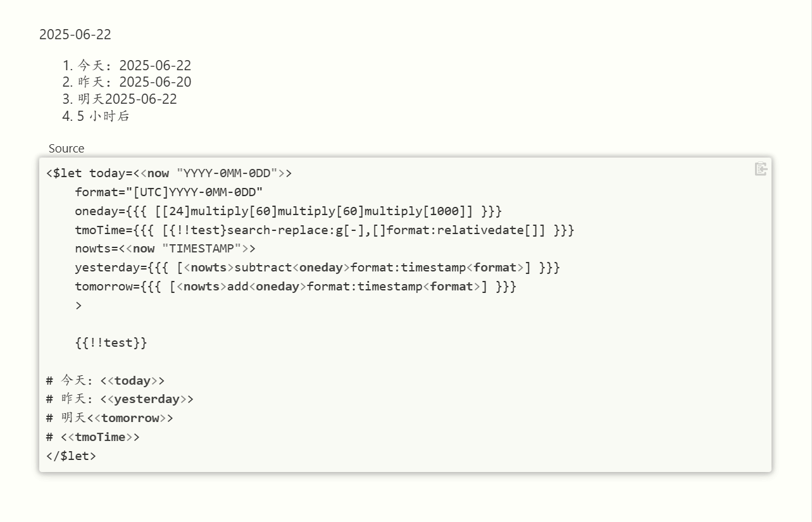Screen dimensions: 812x522
Task: Copy the source code block to clipboard
Action: [761, 169]
